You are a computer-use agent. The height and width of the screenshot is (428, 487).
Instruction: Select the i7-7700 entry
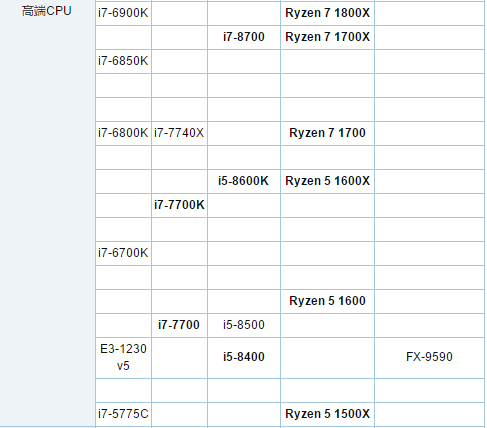(179, 325)
